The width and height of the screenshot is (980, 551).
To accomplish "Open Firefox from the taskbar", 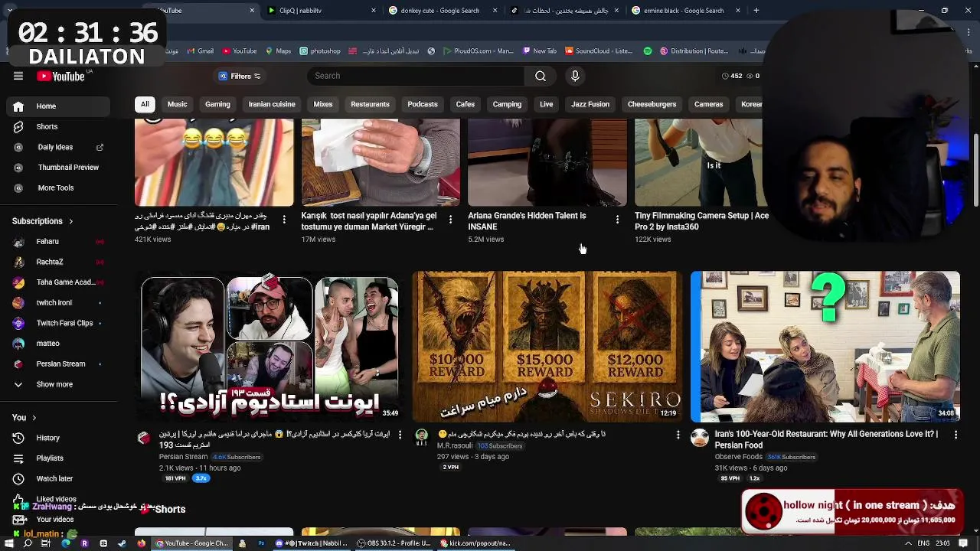I will (141, 543).
